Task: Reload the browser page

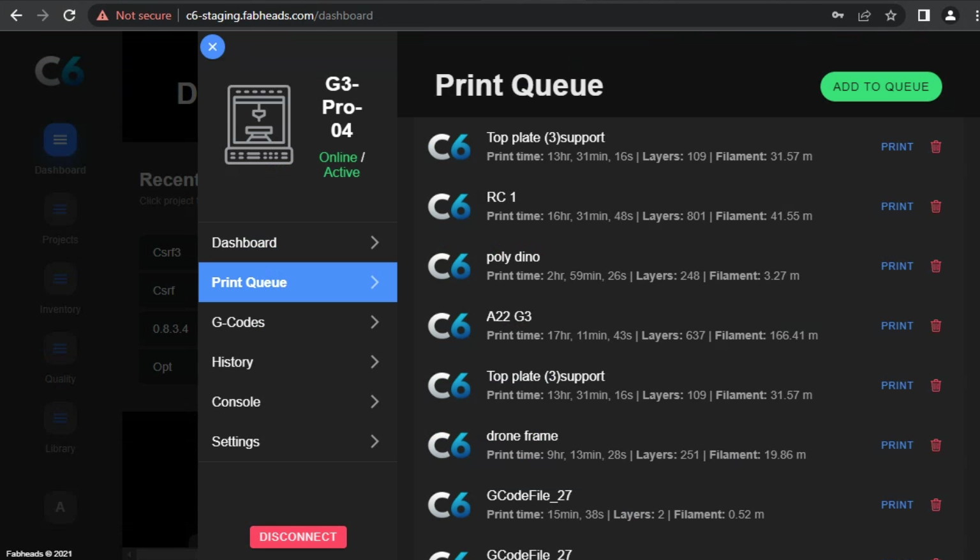Action: coord(70,15)
